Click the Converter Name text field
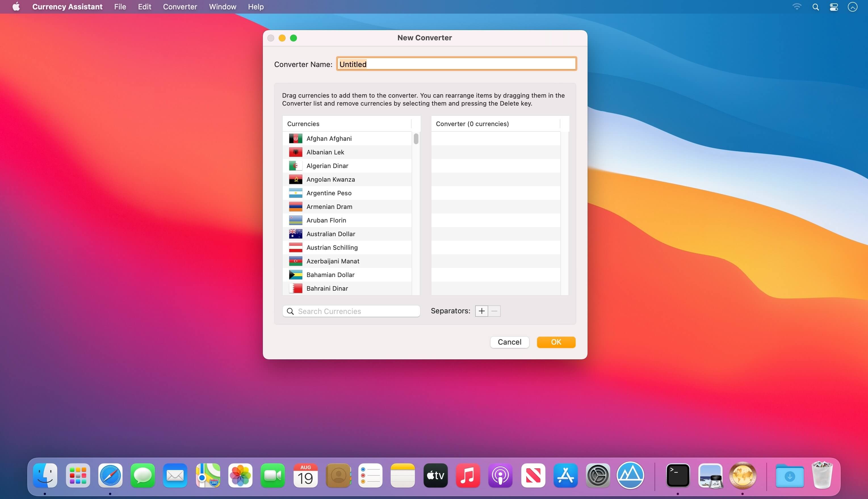868x499 pixels. coord(456,64)
